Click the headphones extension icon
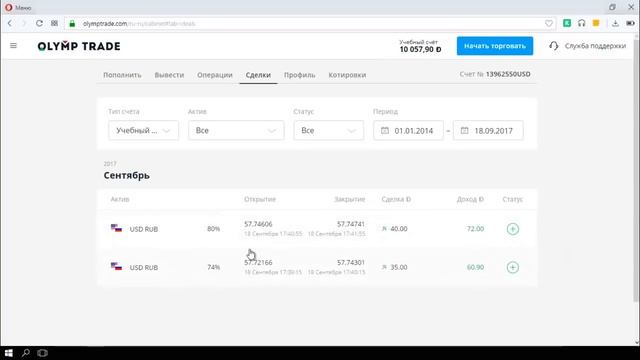Image resolution: width=640 pixels, height=360 pixels. tap(582, 23)
